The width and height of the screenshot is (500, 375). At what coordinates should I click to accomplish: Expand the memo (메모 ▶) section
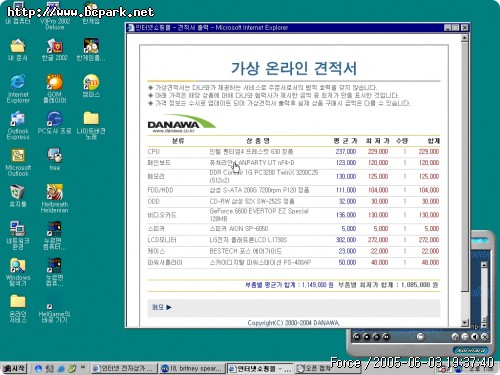pyautogui.click(x=162, y=307)
